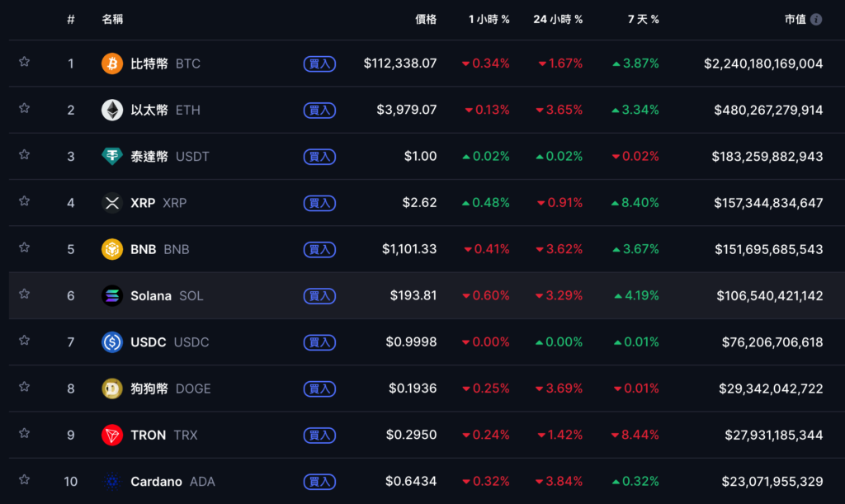Sort by the 24 小時 % column header
The width and height of the screenshot is (845, 504).
point(558,19)
